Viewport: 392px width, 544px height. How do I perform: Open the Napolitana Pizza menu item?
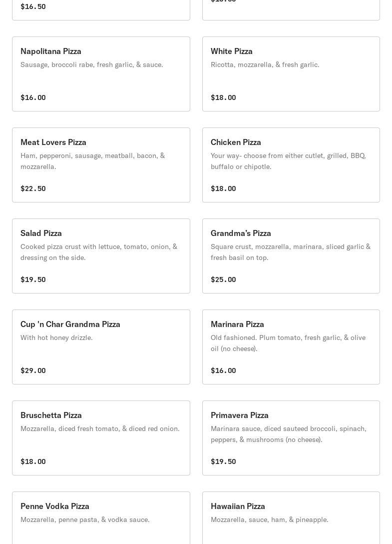tap(101, 74)
